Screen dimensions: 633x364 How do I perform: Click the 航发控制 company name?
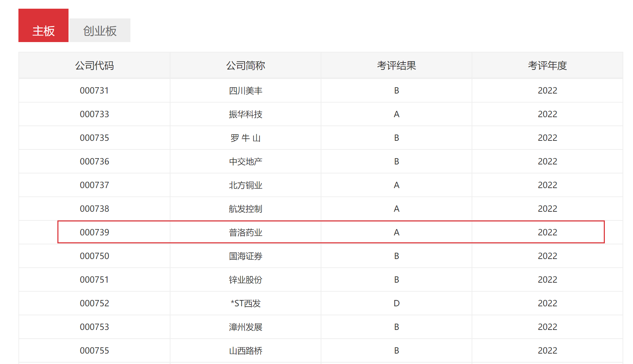[245, 209]
